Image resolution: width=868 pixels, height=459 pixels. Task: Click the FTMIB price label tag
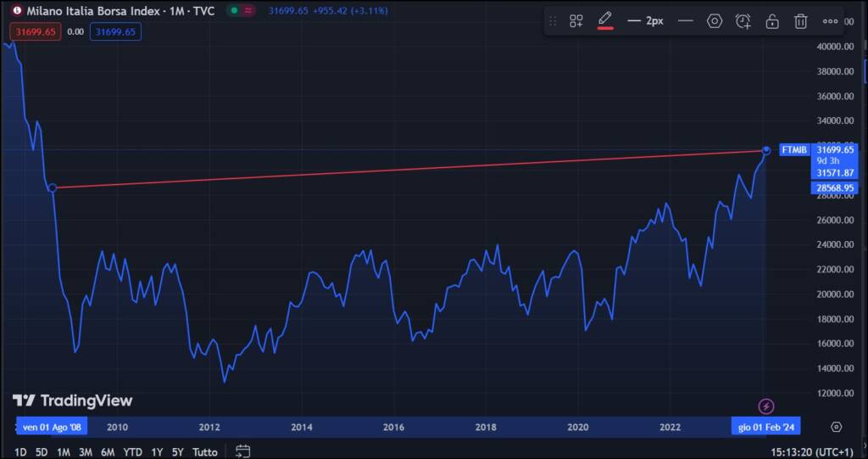[x=794, y=149]
